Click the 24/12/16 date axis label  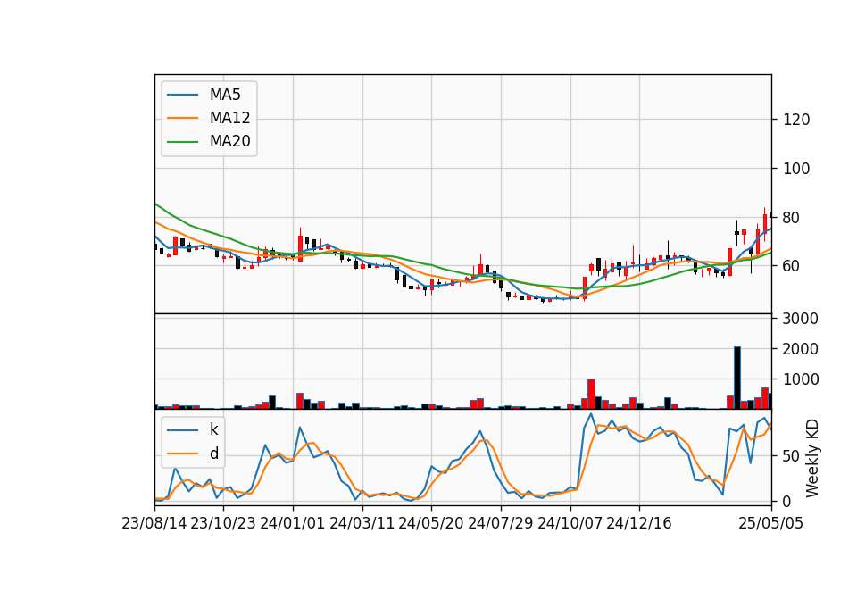coord(639,523)
